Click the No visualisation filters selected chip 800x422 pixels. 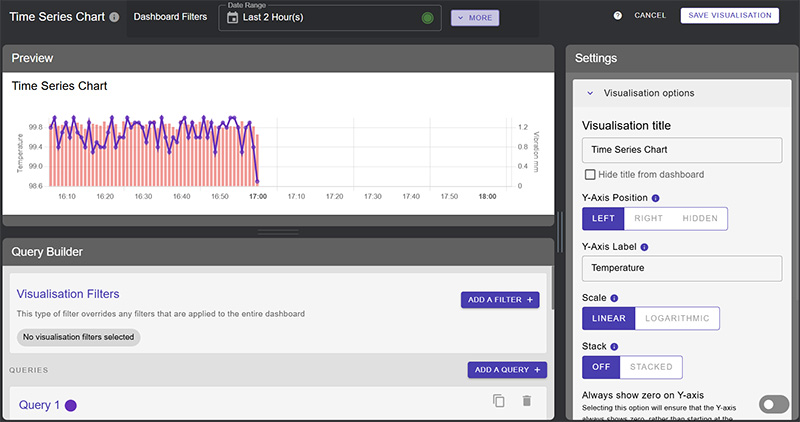(79, 337)
